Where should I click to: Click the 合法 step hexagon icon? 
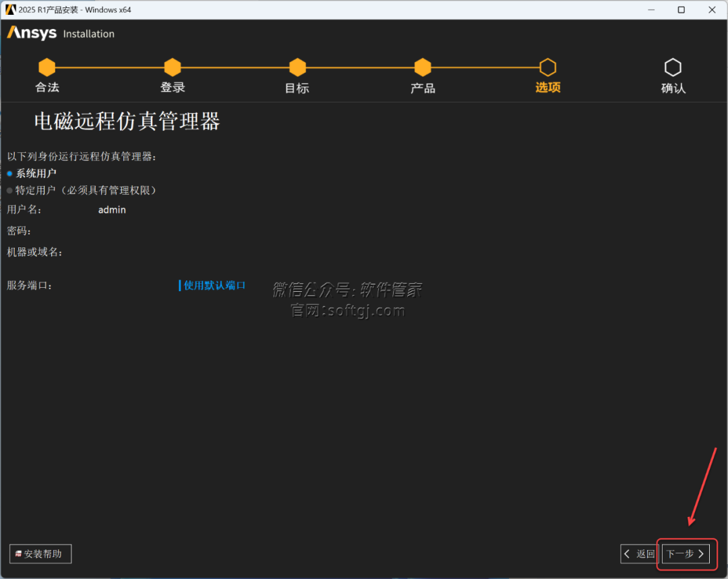[x=47, y=67]
